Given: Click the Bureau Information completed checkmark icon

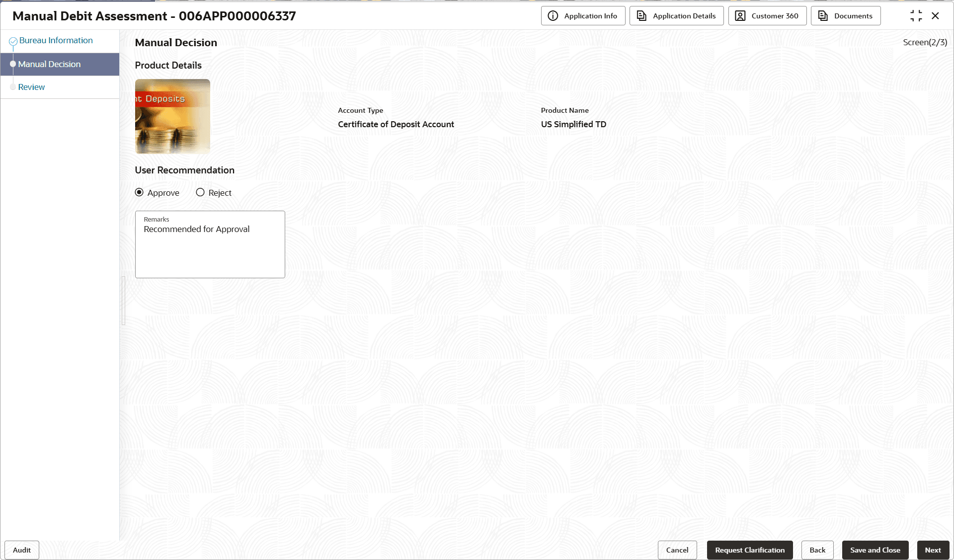Looking at the screenshot, I should click(x=13, y=41).
